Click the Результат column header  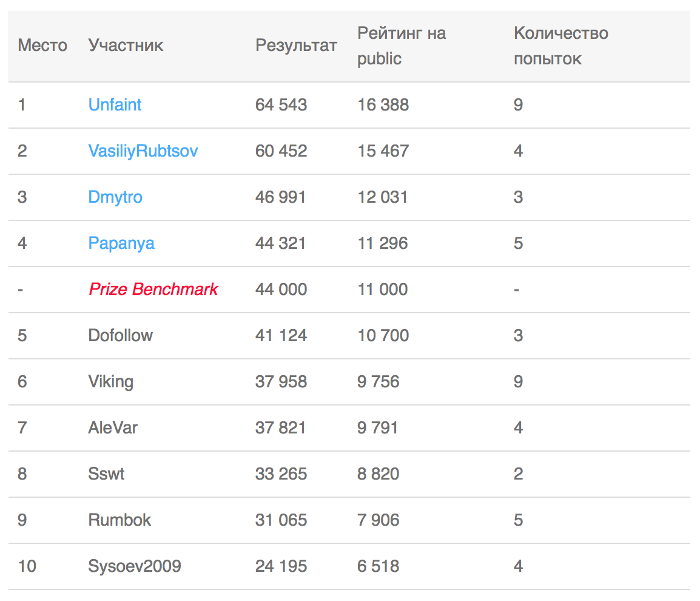point(296,46)
